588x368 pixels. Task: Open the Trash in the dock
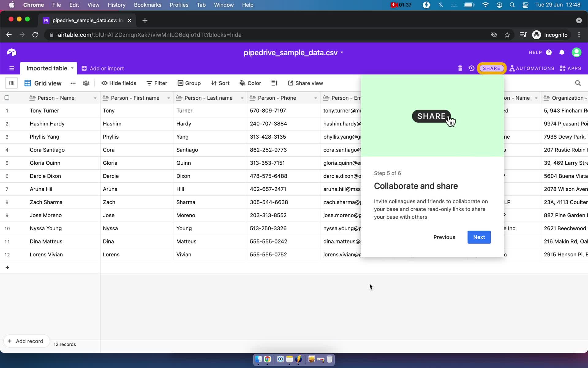(330, 359)
